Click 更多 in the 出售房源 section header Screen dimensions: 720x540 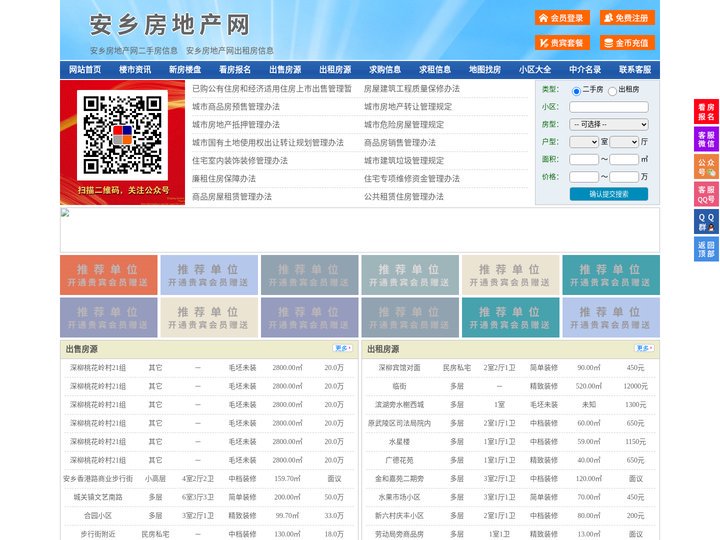pyautogui.click(x=343, y=349)
